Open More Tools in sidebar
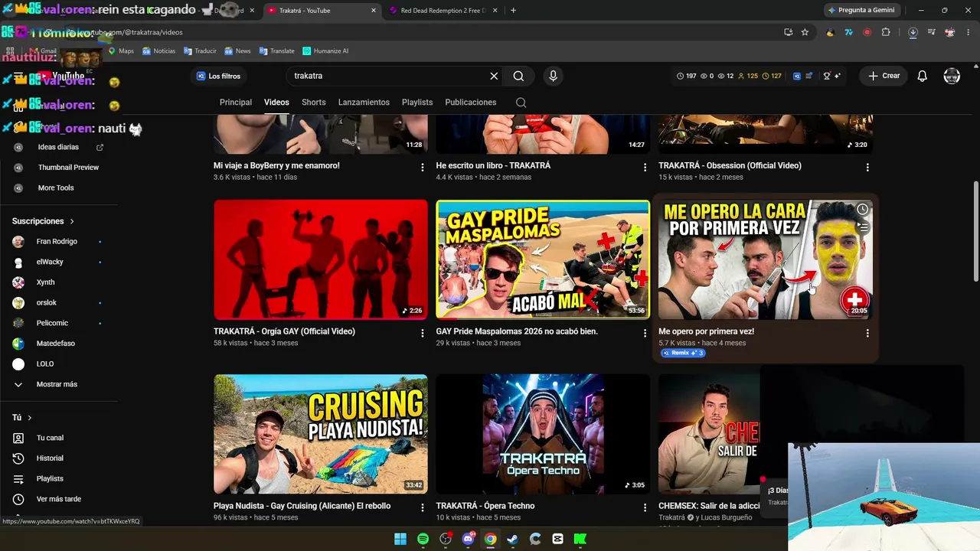 pos(56,187)
